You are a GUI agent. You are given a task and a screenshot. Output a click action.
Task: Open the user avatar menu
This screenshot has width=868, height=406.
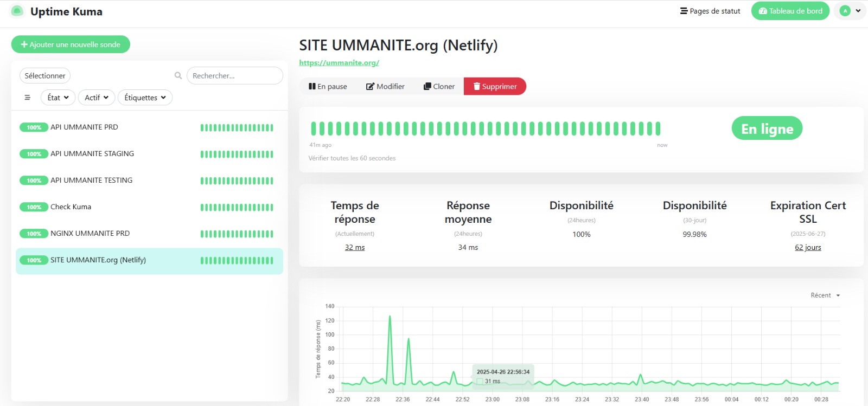pyautogui.click(x=850, y=11)
